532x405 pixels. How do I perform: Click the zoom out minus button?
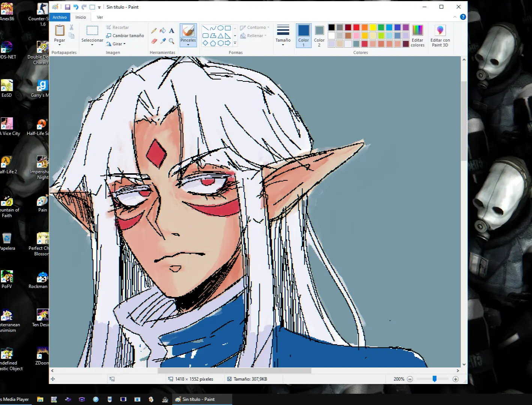(410, 379)
